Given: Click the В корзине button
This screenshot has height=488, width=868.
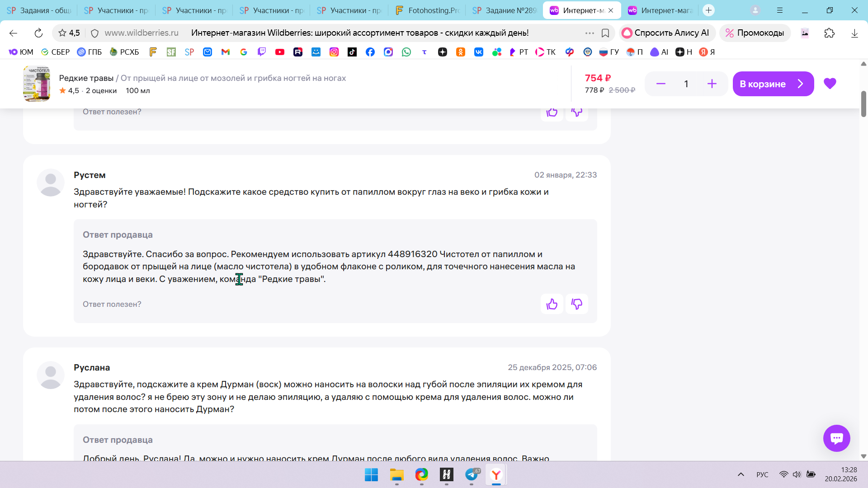Looking at the screenshot, I should point(773,84).
